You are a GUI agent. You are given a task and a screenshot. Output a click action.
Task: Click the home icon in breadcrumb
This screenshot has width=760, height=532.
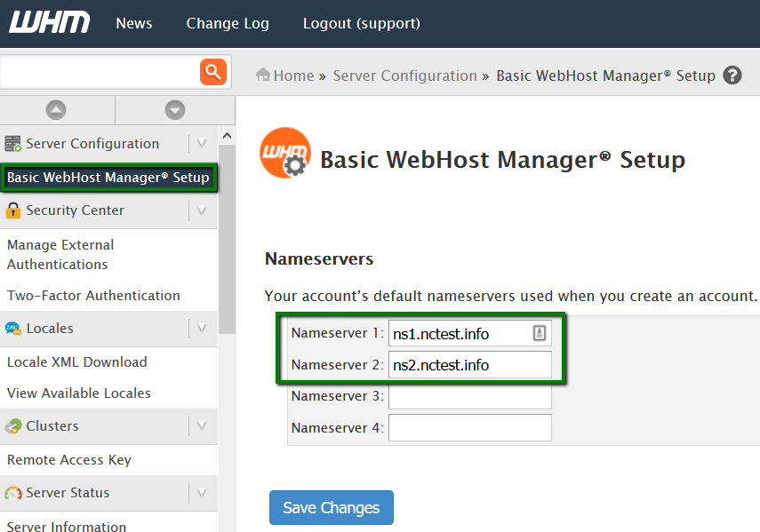coord(263,75)
